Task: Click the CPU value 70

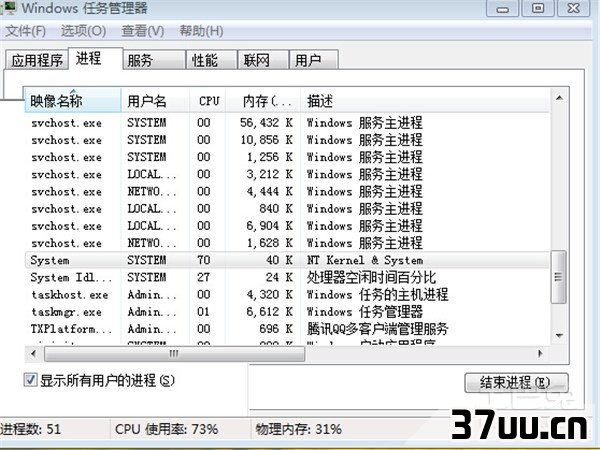Action: pyautogui.click(x=204, y=260)
